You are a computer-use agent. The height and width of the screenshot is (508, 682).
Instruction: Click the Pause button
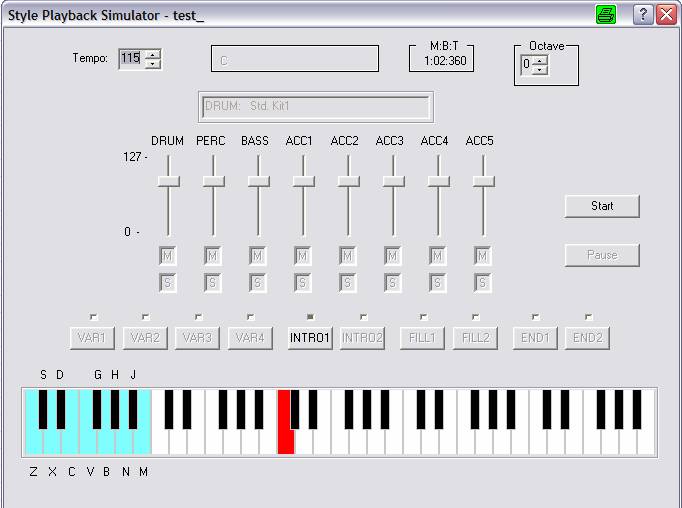tap(602, 255)
